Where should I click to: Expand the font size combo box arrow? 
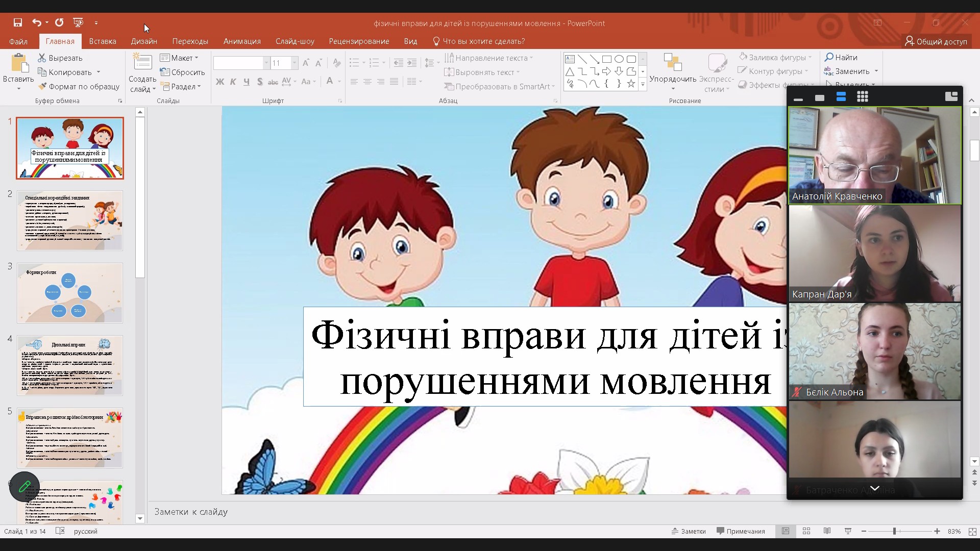pos(295,63)
